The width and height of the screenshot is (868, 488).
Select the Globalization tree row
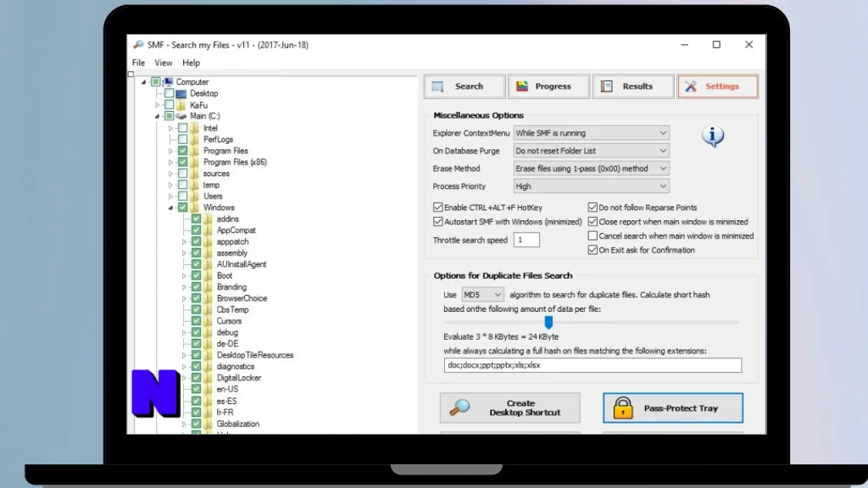pyautogui.click(x=238, y=424)
